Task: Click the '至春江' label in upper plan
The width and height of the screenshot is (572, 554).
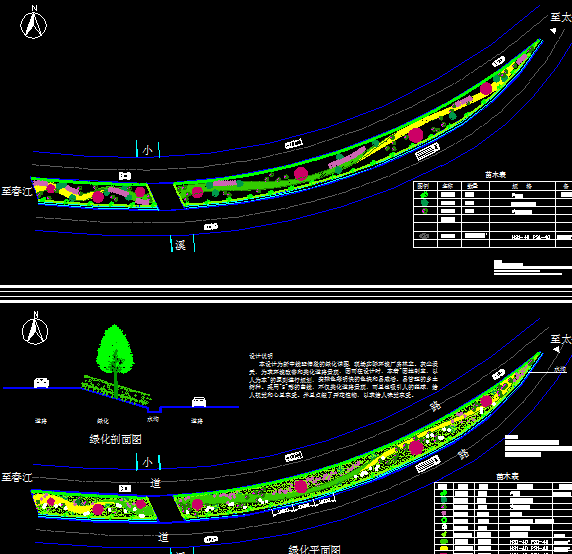Action: [17, 191]
